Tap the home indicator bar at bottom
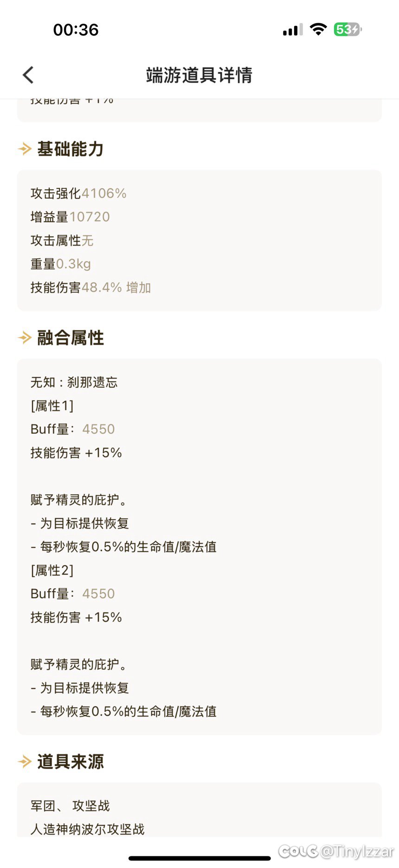This screenshot has width=399, height=868. [199, 858]
